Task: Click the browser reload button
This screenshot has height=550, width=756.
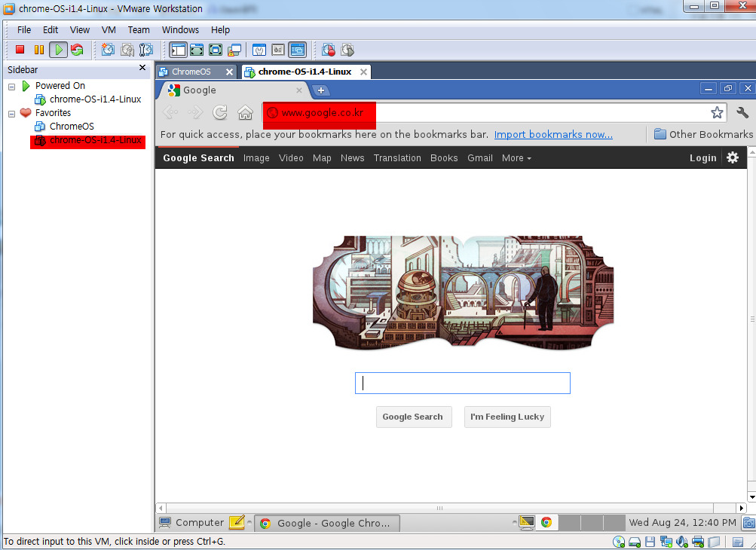Action: 220,113
